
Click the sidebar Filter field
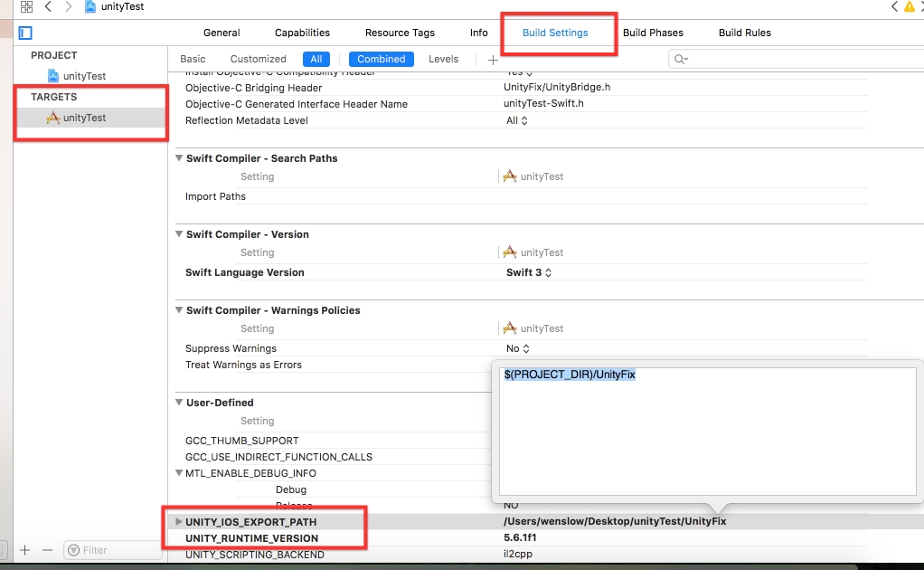(x=113, y=550)
